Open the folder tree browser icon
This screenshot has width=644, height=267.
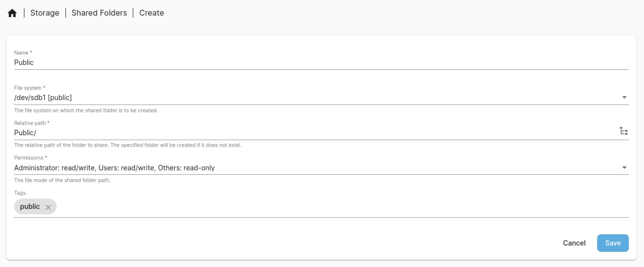624,131
